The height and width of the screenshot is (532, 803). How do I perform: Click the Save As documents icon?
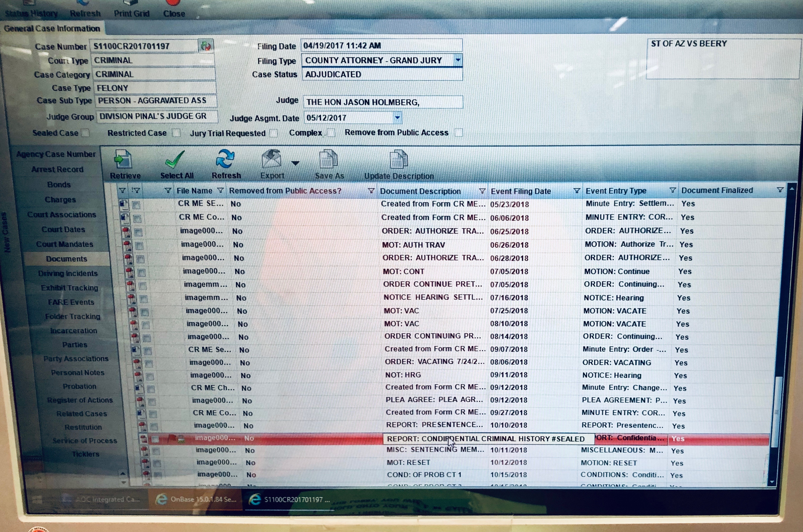click(328, 159)
